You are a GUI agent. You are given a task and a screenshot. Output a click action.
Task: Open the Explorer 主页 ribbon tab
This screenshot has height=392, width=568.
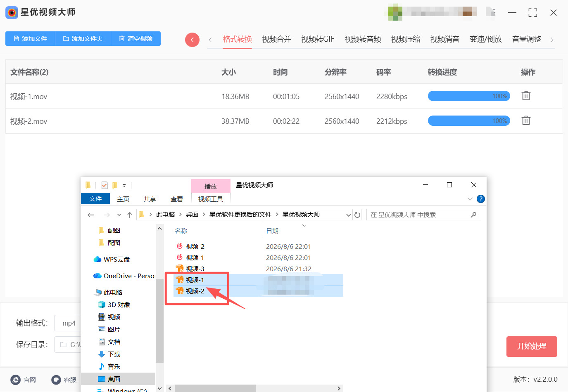click(123, 199)
